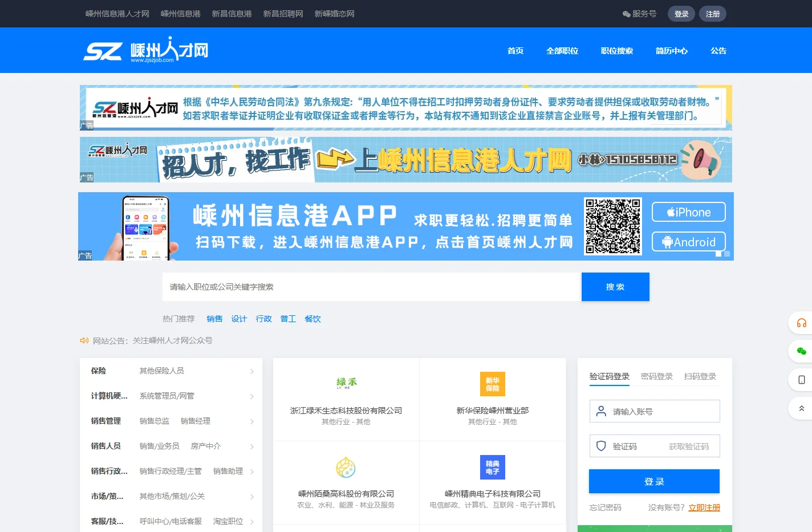Focus the 请输入账号 account field
The image size is (812, 532).
coord(655,411)
